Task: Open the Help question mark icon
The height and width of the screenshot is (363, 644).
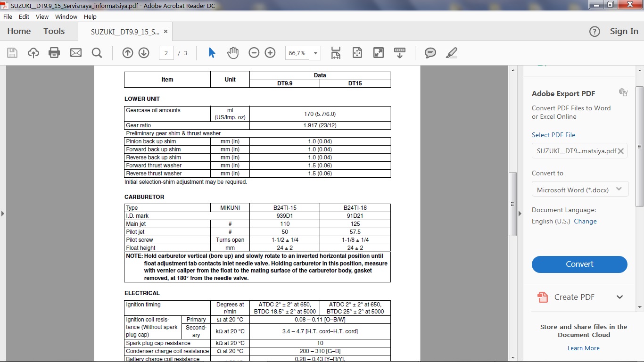Action: point(594,32)
